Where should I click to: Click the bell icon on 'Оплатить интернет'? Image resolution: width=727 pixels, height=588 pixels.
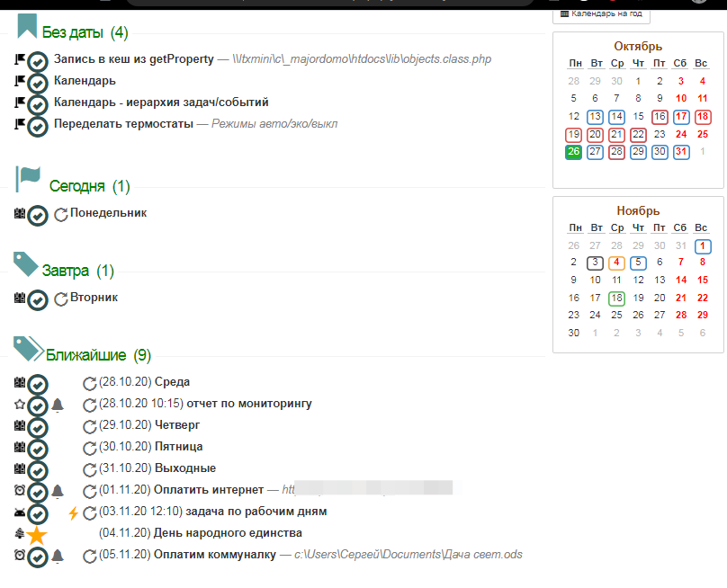point(58,491)
